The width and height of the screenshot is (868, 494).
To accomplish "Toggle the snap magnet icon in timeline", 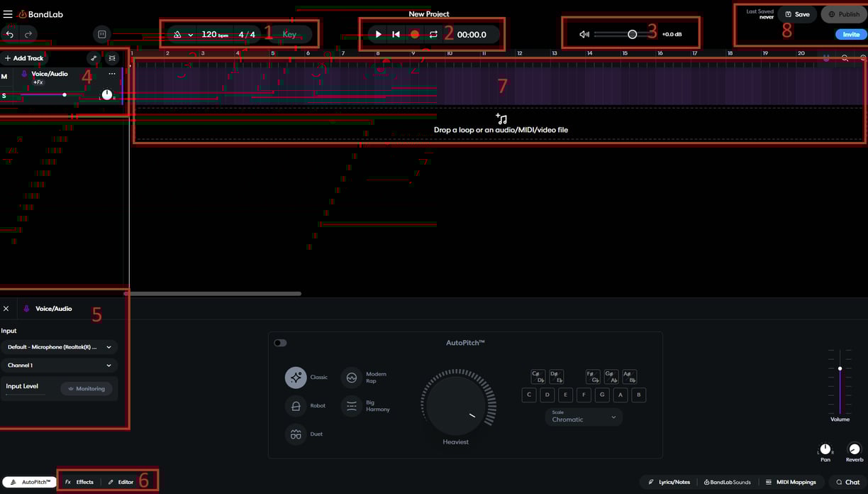I will pyautogui.click(x=826, y=58).
